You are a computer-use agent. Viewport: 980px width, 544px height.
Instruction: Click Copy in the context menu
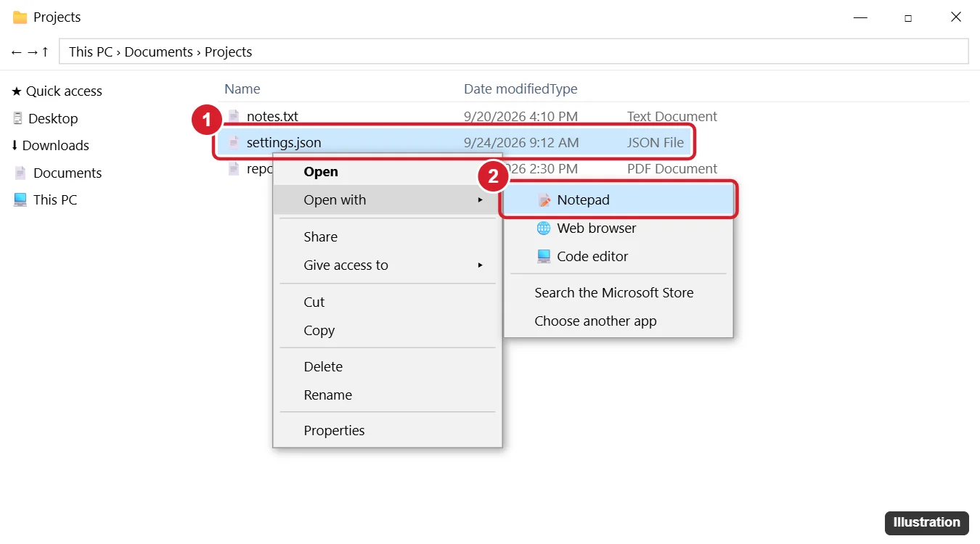(388, 331)
